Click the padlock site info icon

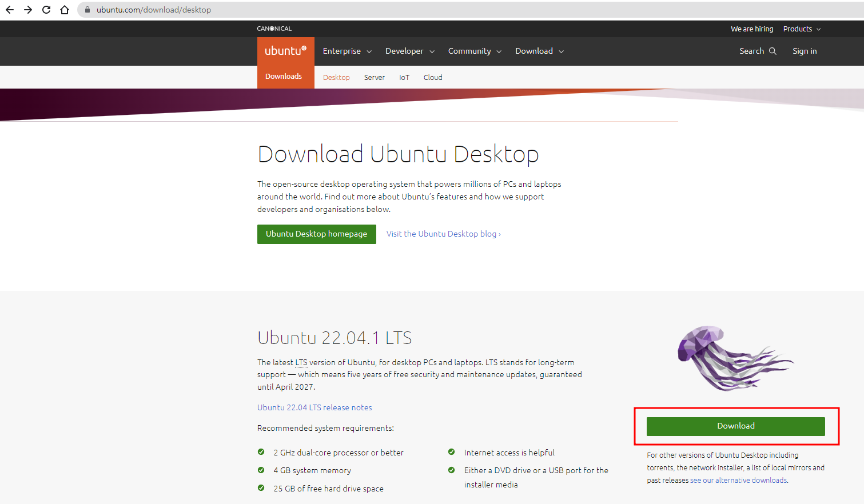(x=87, y=10)
